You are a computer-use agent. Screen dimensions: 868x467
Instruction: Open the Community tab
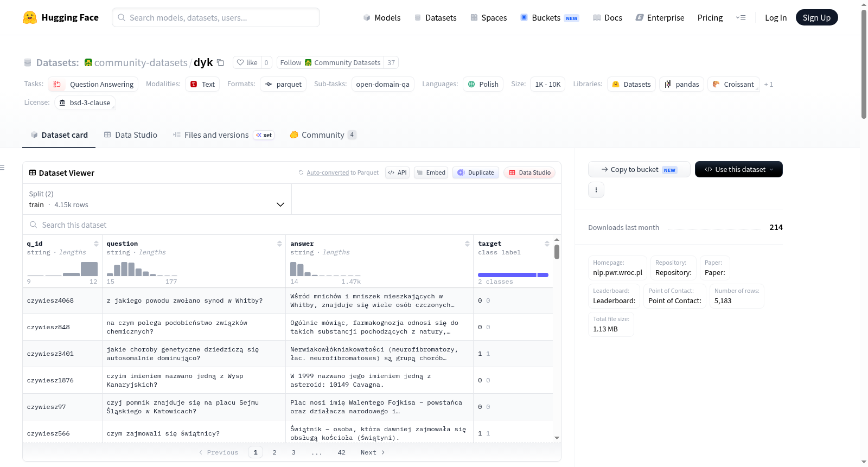tap(323, 135)
